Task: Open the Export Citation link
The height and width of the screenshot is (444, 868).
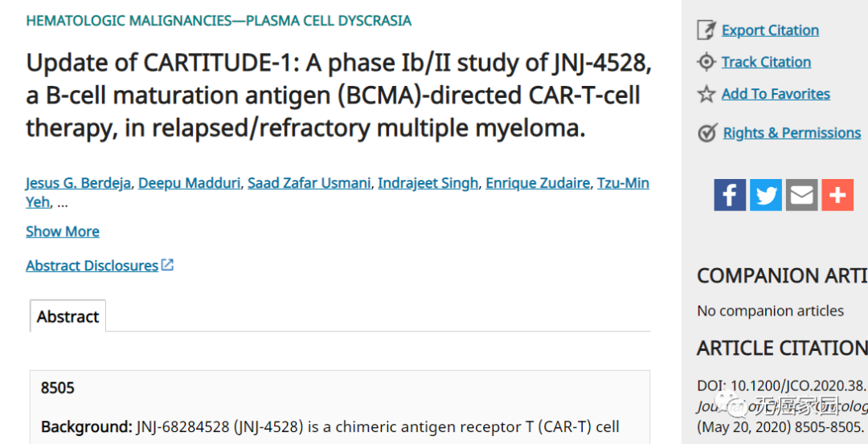Action: click(x=770, y=31)
